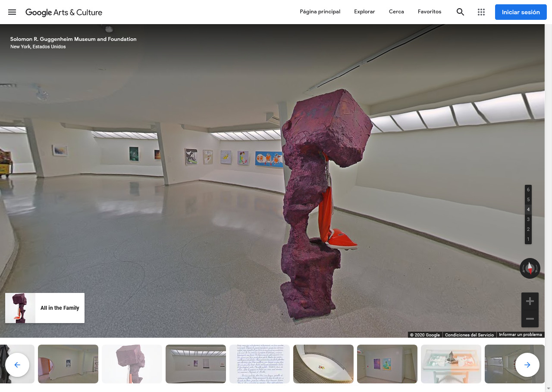Open the Google apps grid

point(481,12)
